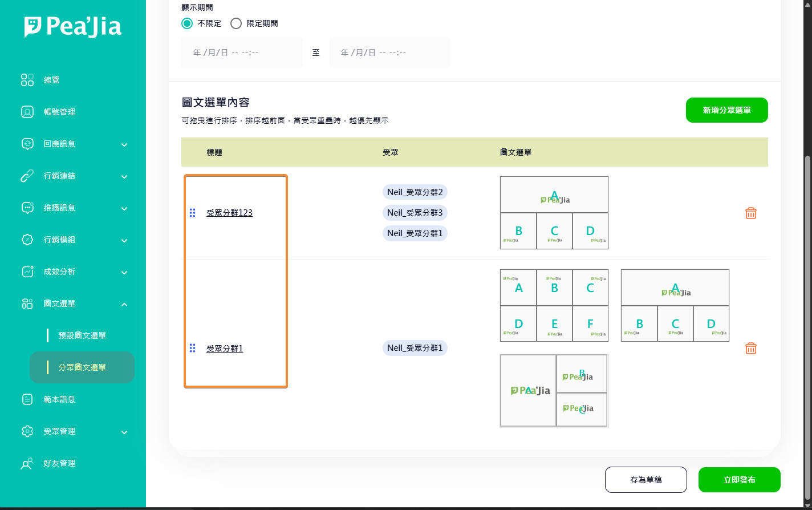Open the 分眾圖文選單 submenu item

[82, 367]
